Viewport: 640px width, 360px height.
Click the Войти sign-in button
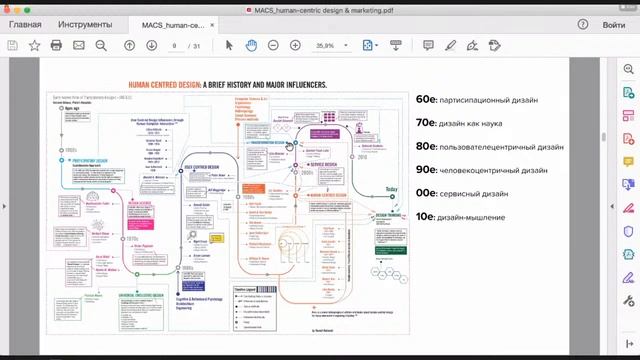point(614,25)
